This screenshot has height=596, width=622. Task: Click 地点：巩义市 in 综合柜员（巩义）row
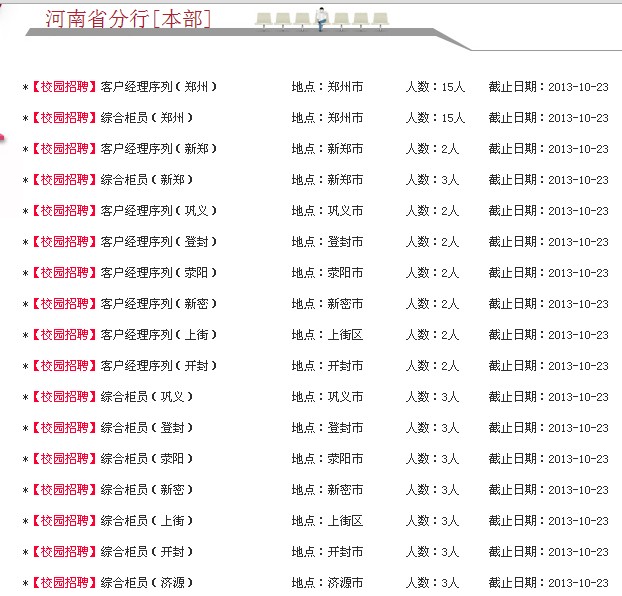tap(327, 396)
